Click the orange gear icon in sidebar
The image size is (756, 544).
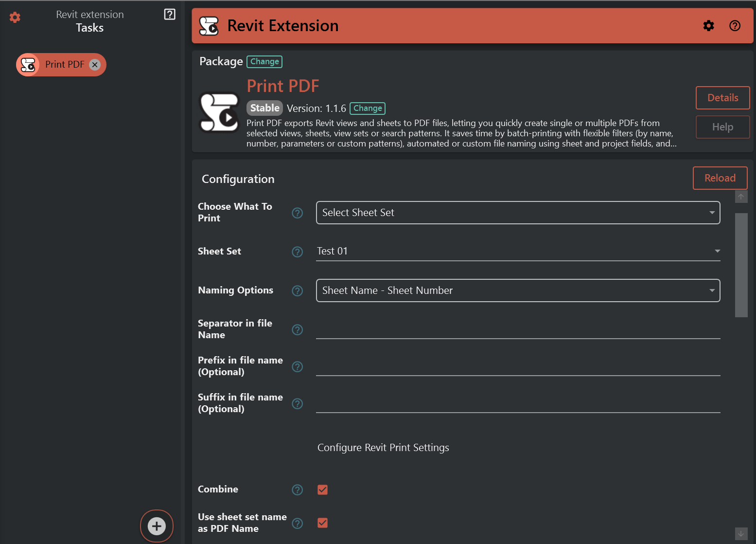(15, 18)
